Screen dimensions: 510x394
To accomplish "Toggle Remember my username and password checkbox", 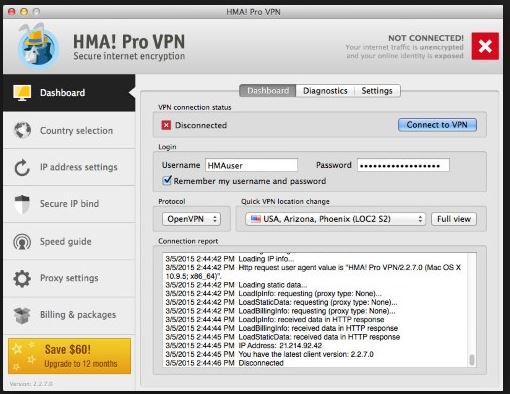I will (x=167, y=180).
